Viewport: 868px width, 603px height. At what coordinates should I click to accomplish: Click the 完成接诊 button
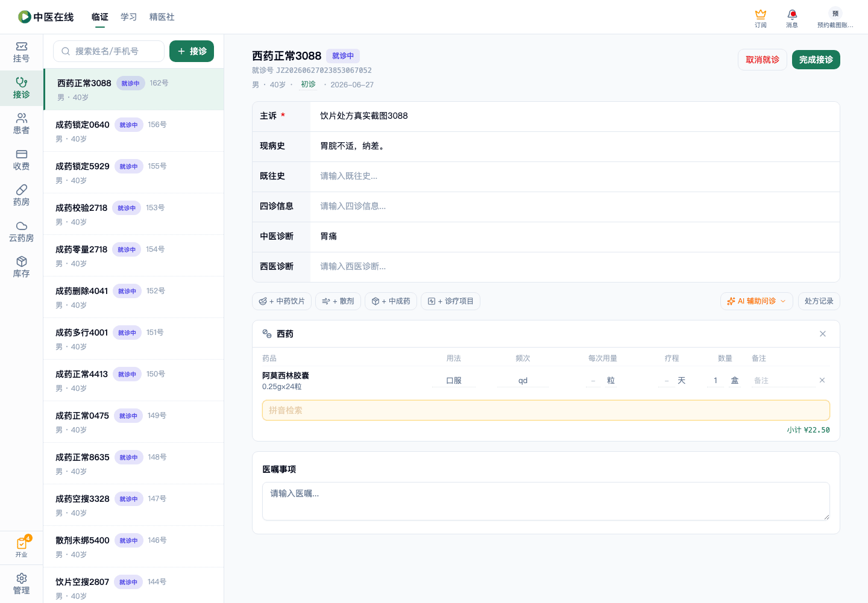(816, 60)
